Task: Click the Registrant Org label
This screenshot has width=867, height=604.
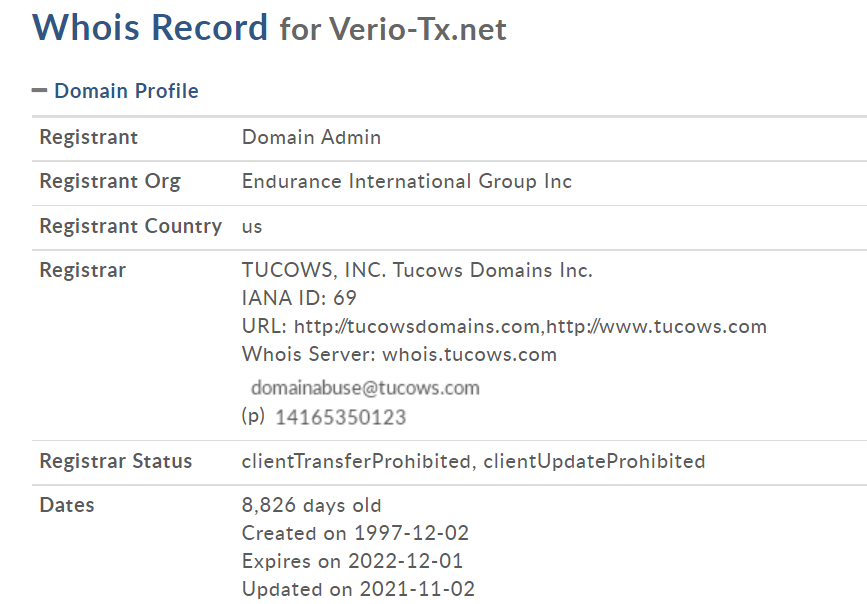Action: pos(110,181)
